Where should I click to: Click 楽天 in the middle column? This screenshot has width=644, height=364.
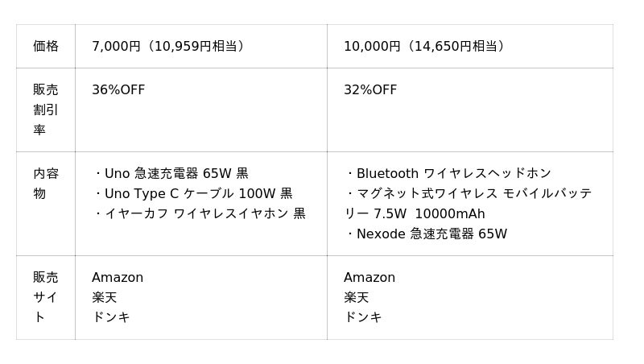pos(105,297)
